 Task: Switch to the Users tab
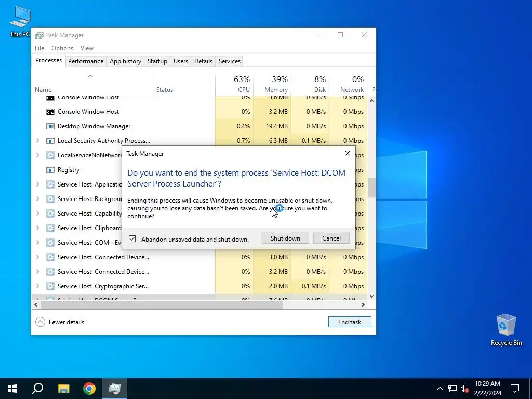(x=180, y=61)
